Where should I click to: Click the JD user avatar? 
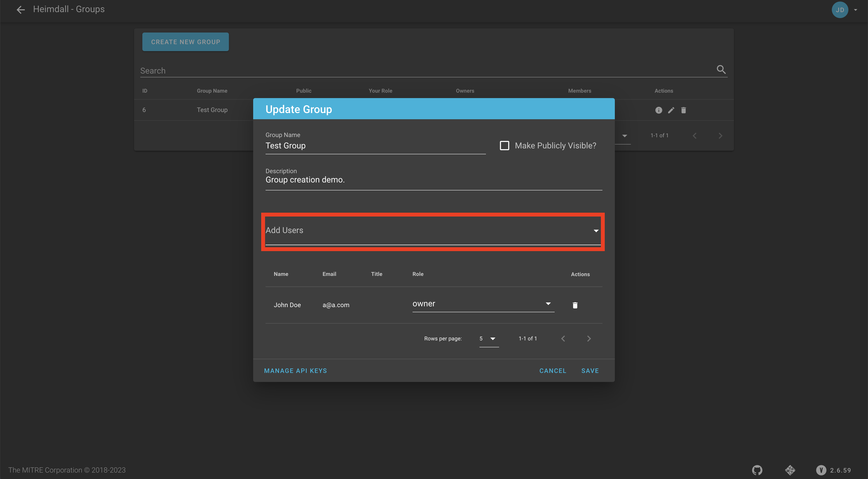point(840,10)
